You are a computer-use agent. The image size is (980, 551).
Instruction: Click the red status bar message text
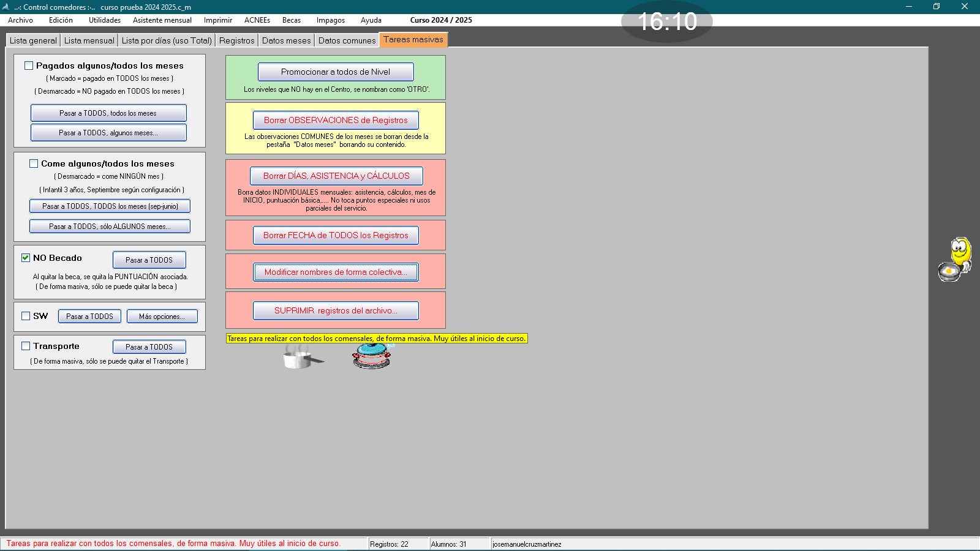click(173, 544)
